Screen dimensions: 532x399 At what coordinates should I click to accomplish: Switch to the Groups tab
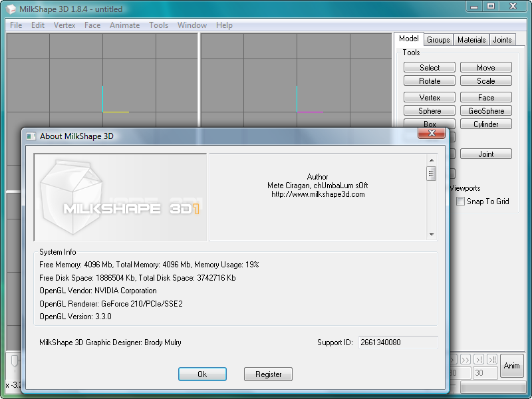coord(438,40)
